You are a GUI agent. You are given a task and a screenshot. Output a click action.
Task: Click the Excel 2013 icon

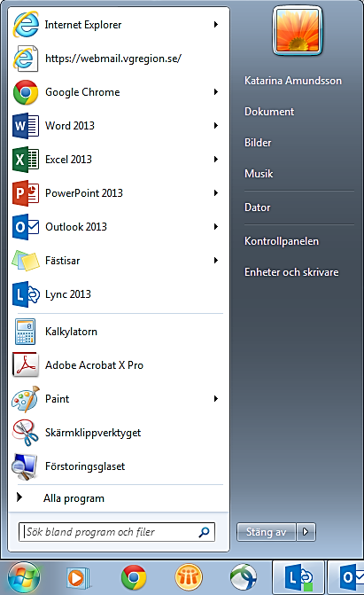pyautogui.click(x=26, y=160)
